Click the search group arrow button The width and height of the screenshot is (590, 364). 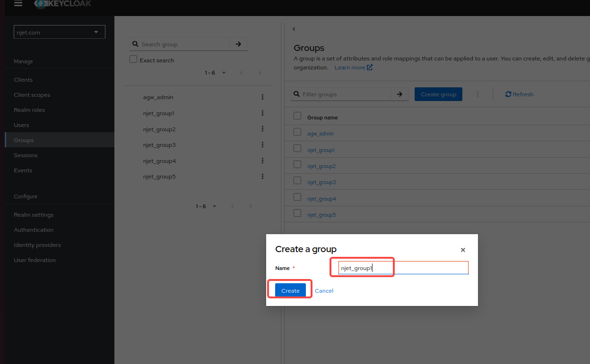click(238, 44)
